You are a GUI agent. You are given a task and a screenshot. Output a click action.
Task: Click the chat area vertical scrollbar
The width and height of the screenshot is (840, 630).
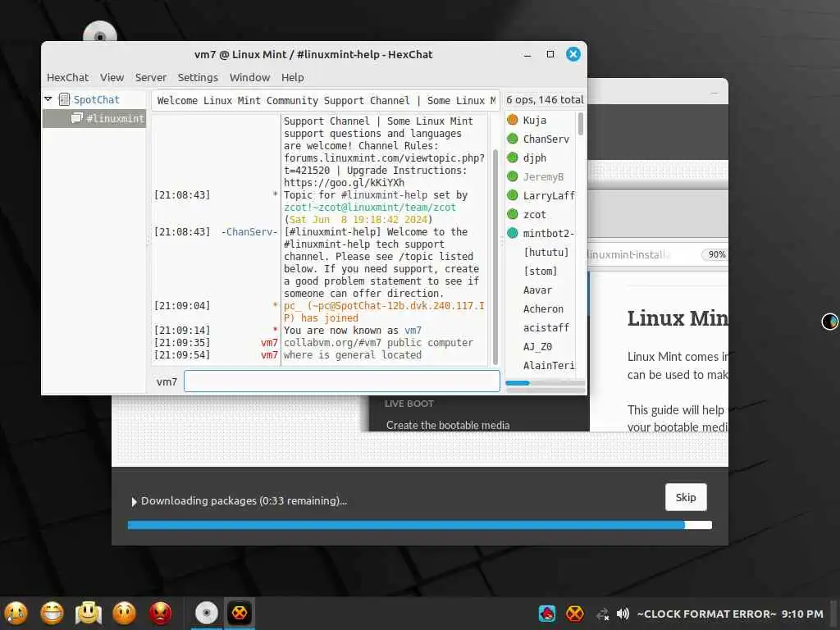(495, 257)
